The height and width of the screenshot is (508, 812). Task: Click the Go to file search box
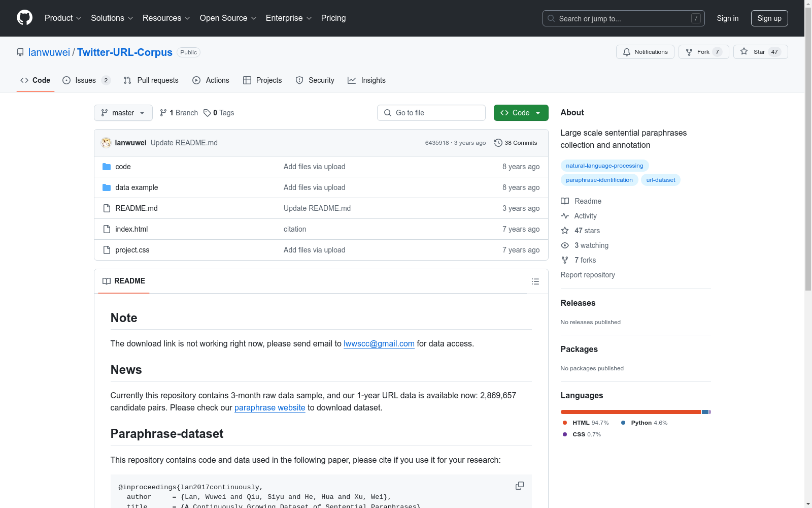431,113
